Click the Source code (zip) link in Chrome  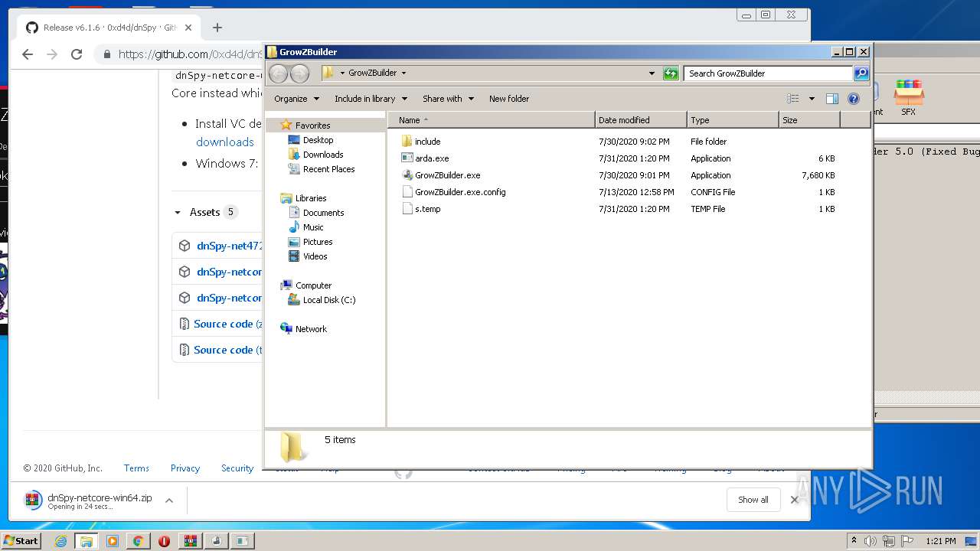click(227, 324)
